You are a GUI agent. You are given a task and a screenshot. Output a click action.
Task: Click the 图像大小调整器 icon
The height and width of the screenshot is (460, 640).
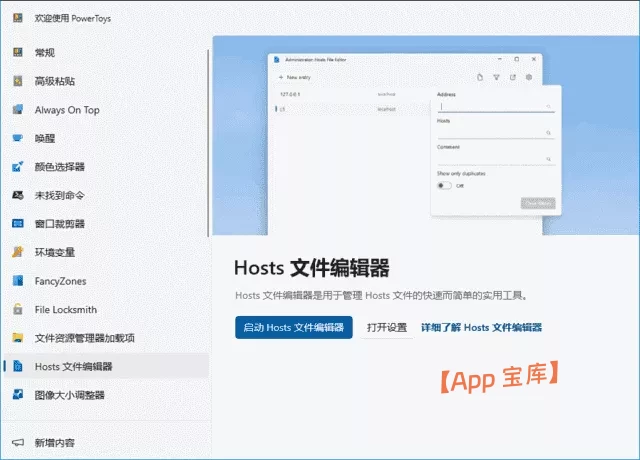(x=18, y=395)
